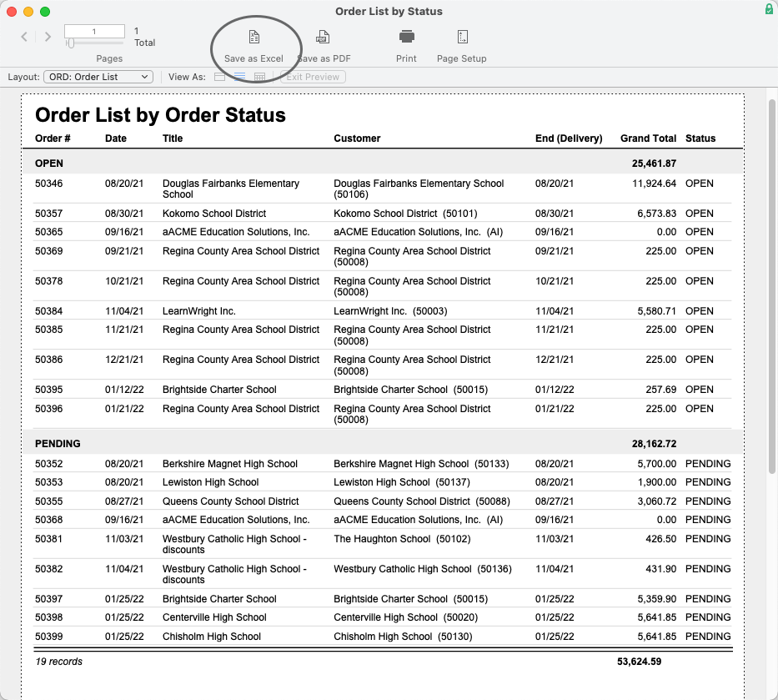Switch to Form view icon
Screen dimensions: 778x700
[x=219, y=77]
